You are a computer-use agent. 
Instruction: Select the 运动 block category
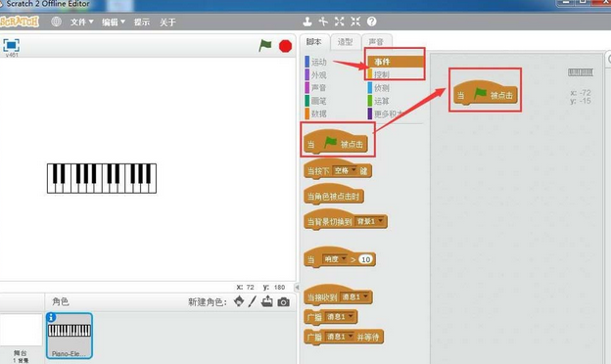click(x=316, y=62)
